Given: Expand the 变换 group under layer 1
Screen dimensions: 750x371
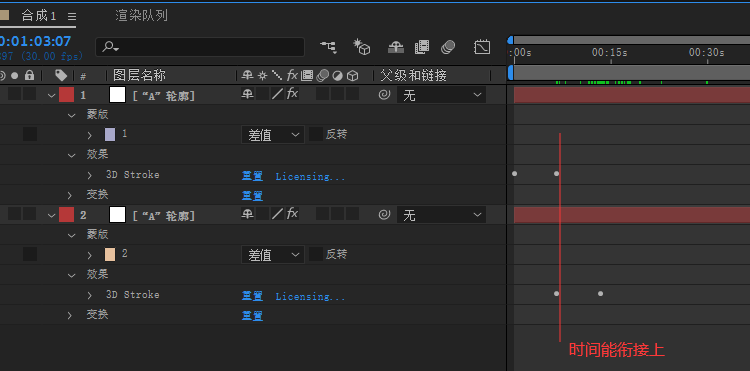Looking at the screenshot, I should click(69, 196).
